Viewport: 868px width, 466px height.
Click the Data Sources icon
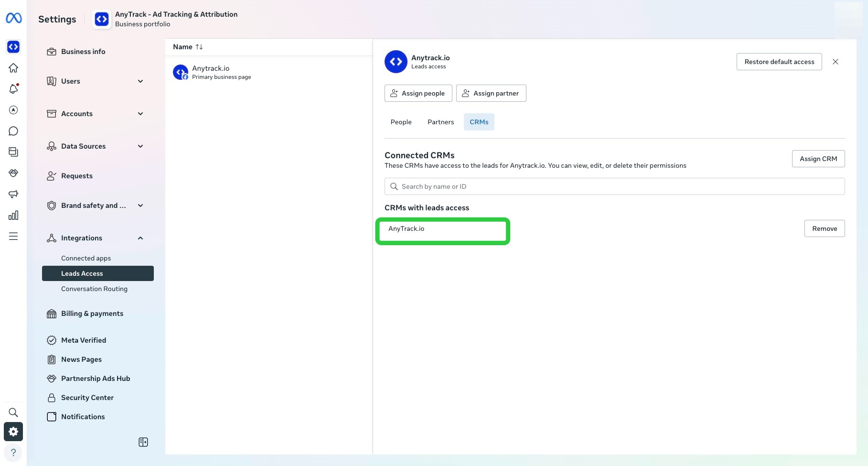pyautogui.click(x=52, y=146)
